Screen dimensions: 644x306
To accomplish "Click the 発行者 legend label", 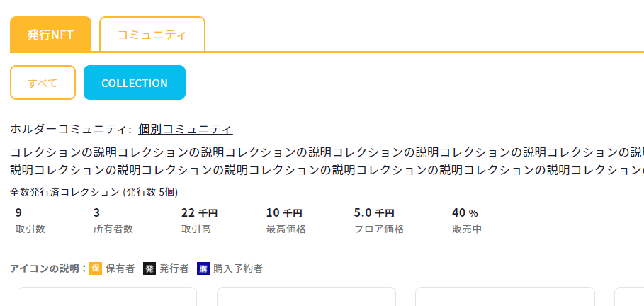I will click(x=174, y=268).
